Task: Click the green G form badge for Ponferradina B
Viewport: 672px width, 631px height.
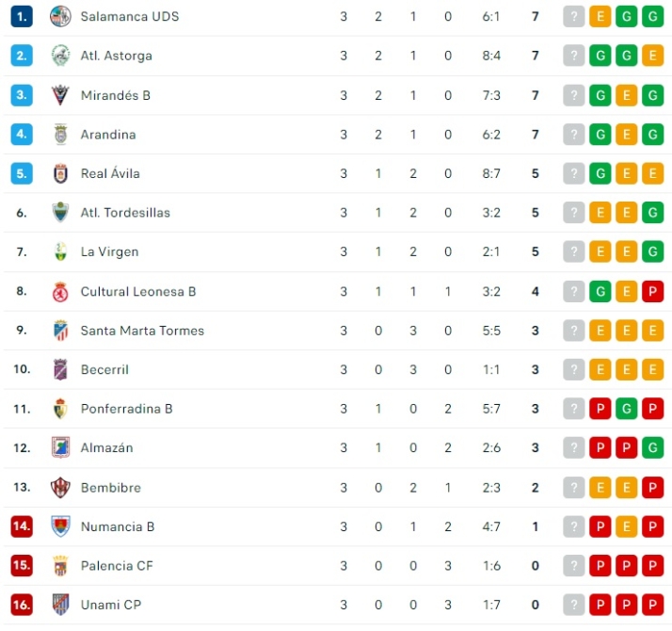Action: tap(627, 409)
